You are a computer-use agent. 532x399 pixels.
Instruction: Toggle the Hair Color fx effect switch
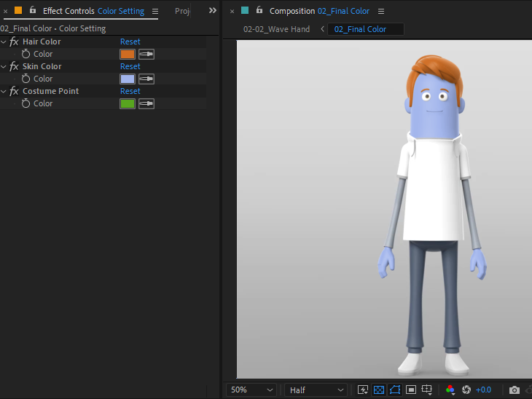[x=14, y=42]
